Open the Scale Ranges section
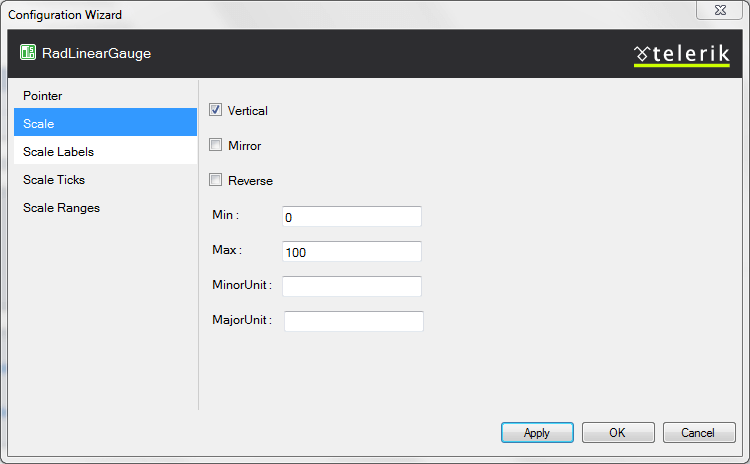 click(105, 208)
